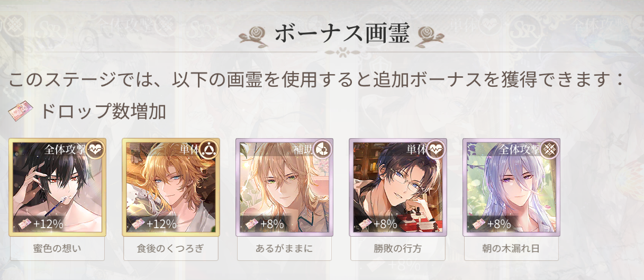Viewport: 644px width, 280px height.
Task: Click triangle attribute icon on 食後のくつろぎ card
Action: coord(209,149)
